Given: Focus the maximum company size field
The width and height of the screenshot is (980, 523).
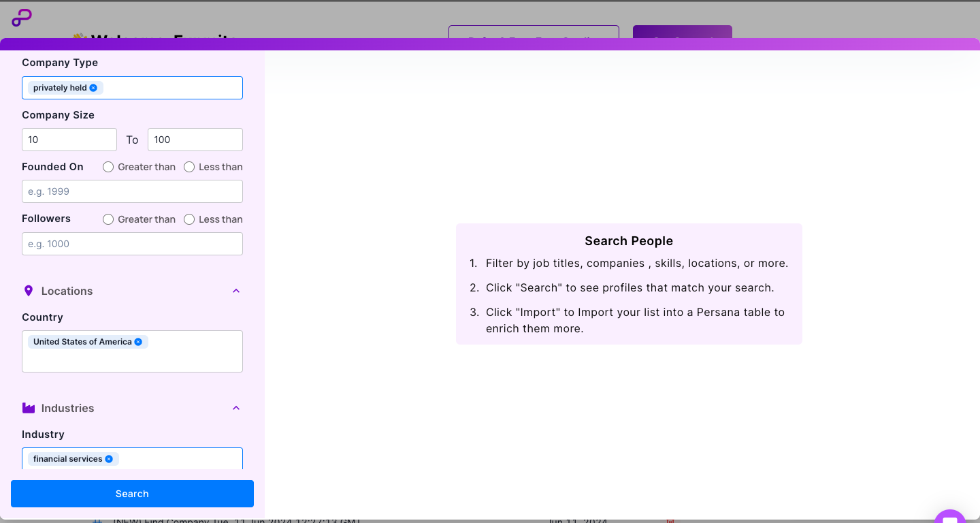Looking at the screenshot, I should [195, 140].
